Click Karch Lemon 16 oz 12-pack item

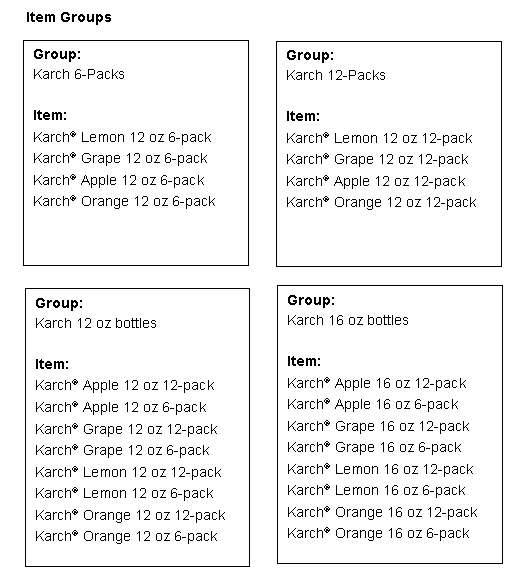click(x=380, y=470)
